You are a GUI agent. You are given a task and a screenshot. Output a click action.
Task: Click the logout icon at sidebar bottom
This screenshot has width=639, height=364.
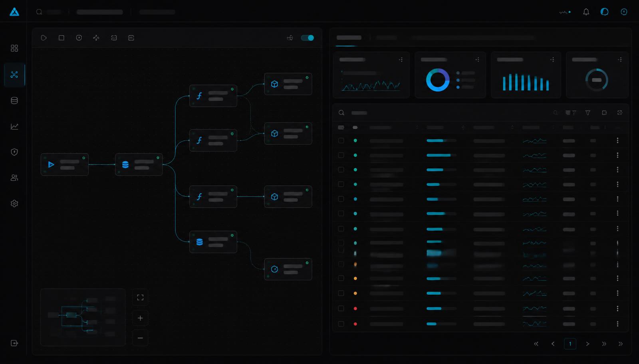point(14,343)
